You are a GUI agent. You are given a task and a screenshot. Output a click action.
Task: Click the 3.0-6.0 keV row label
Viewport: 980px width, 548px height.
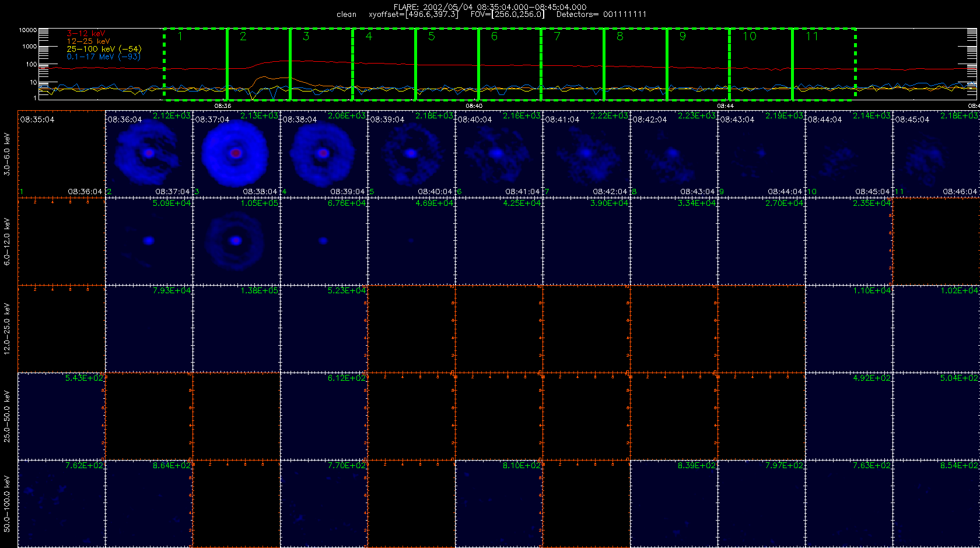pyautogui.click(x=7, y=154)
